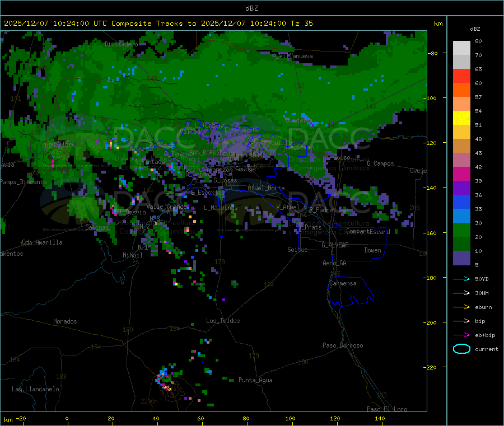
Task: Pick the orange 57-60 dBZ swatch
Action: [461, 90]
